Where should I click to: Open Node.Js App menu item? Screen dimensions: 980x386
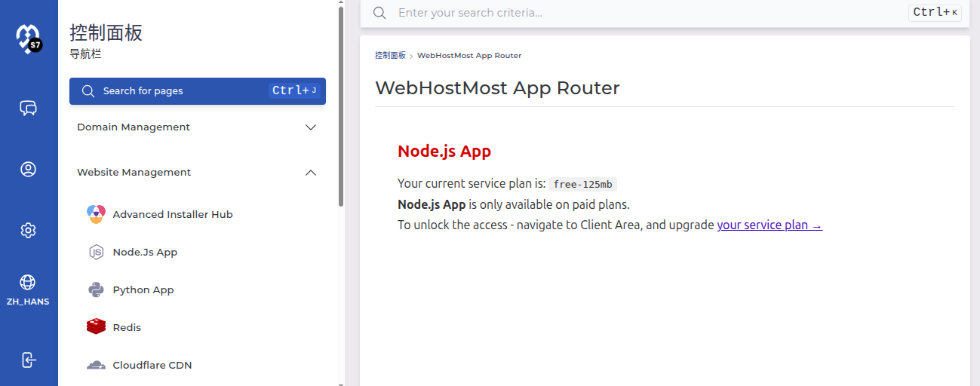tap(145, 252)
